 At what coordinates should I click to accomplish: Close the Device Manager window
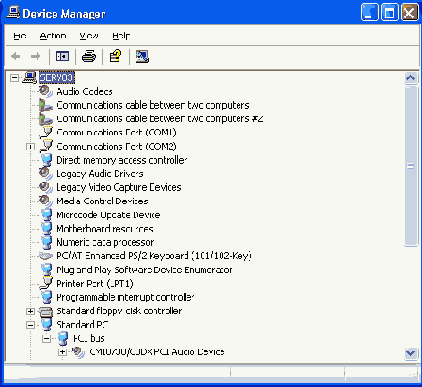click(x=409, y=13)
